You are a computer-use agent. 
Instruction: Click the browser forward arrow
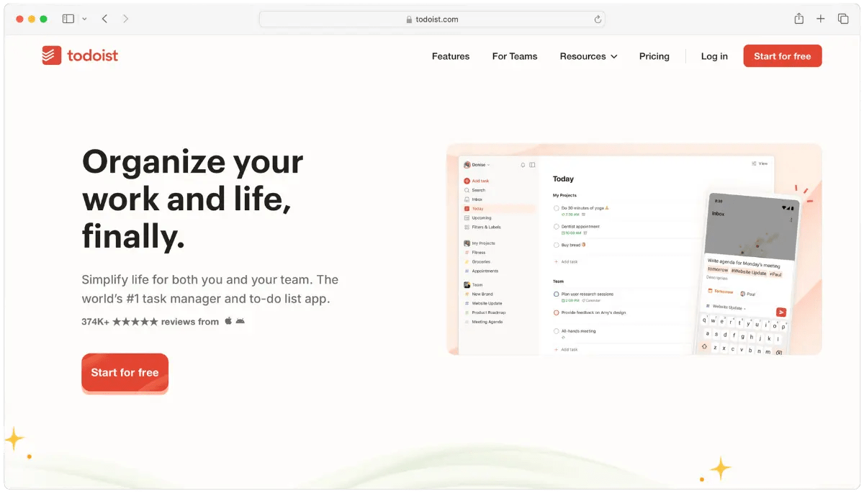coord(125,19)
